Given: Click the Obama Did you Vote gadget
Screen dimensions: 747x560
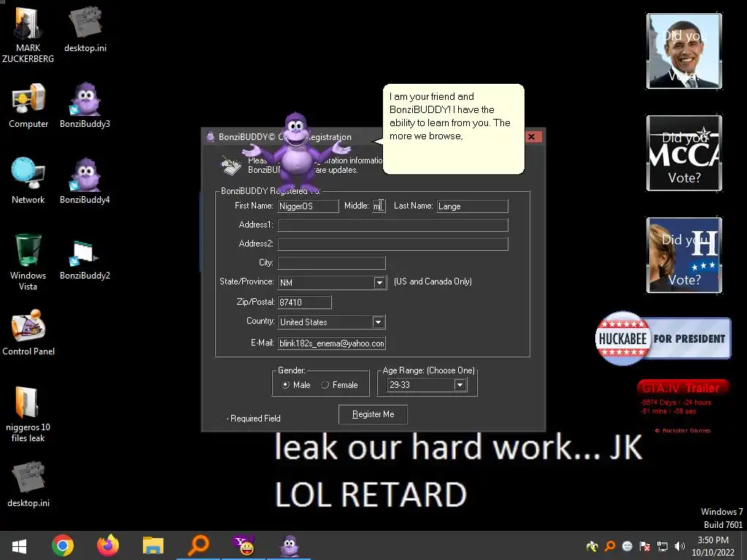Looking at the screenshot, I should point(684,51).
